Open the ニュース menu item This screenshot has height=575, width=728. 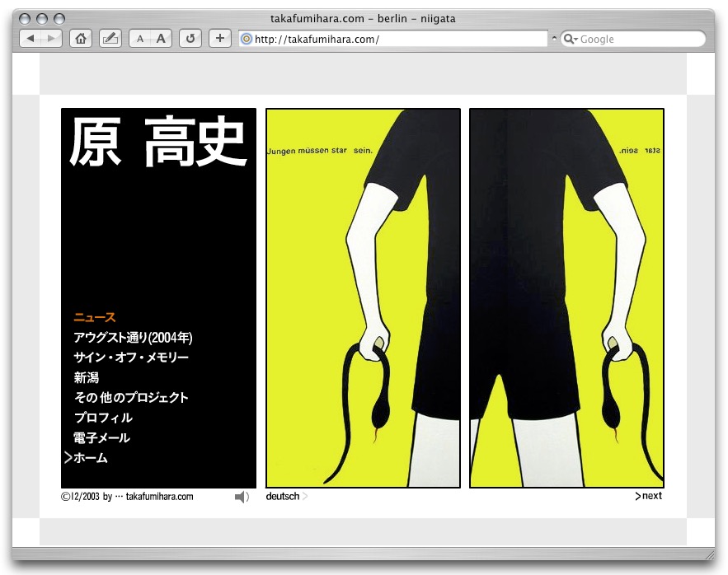coord(94,317)
